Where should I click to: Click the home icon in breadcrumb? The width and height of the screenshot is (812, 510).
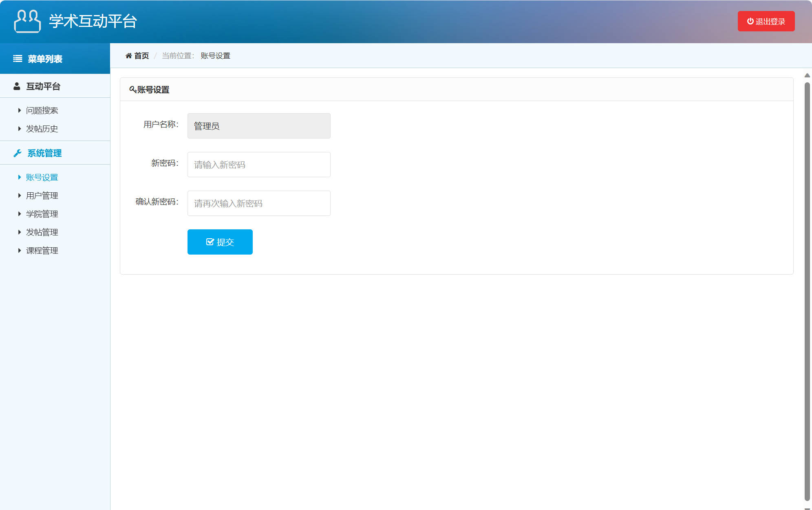click(128, 55)
